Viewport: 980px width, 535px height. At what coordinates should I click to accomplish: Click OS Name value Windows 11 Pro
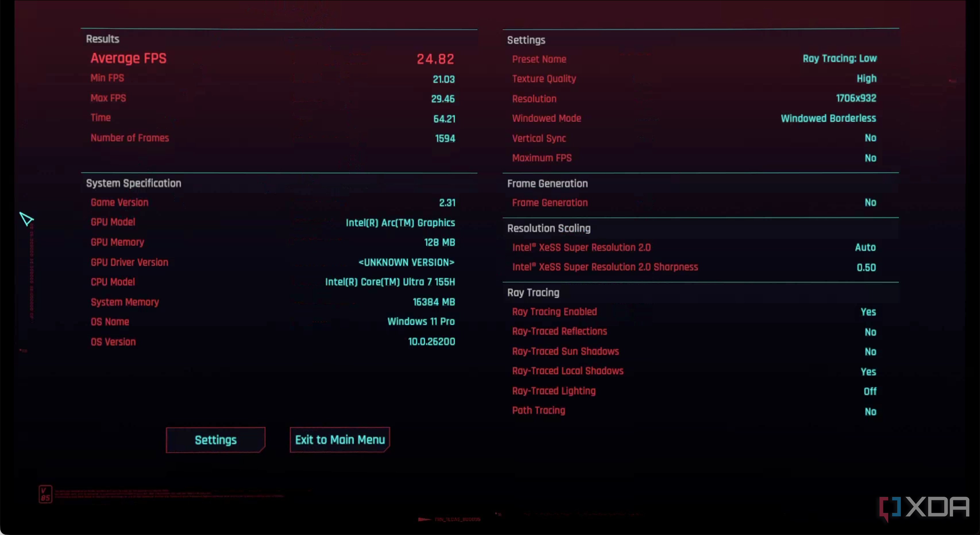click(421, 321)
